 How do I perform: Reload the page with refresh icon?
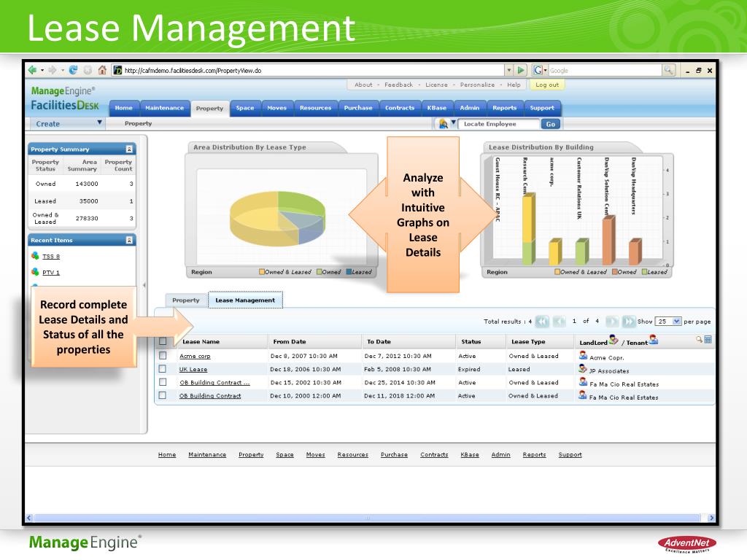point(73,70)
